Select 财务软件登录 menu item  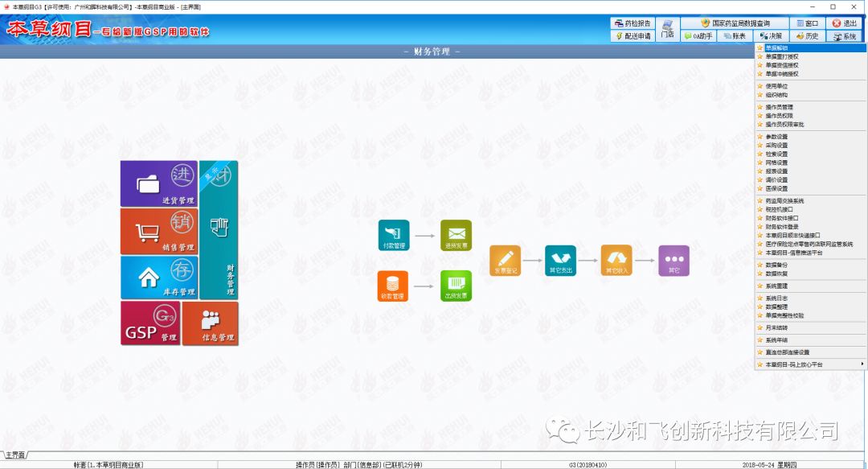click(x=810, y=227)
